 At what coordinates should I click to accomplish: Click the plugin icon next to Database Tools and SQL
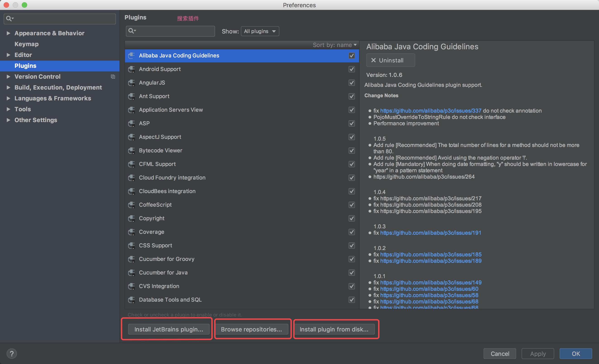point(132,300)
